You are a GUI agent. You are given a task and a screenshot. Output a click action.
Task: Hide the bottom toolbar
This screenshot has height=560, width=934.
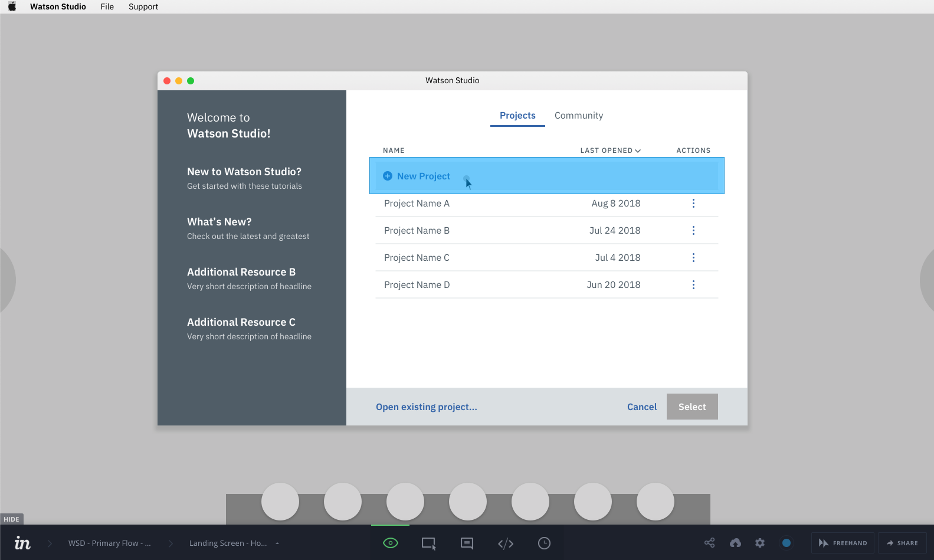11,519
